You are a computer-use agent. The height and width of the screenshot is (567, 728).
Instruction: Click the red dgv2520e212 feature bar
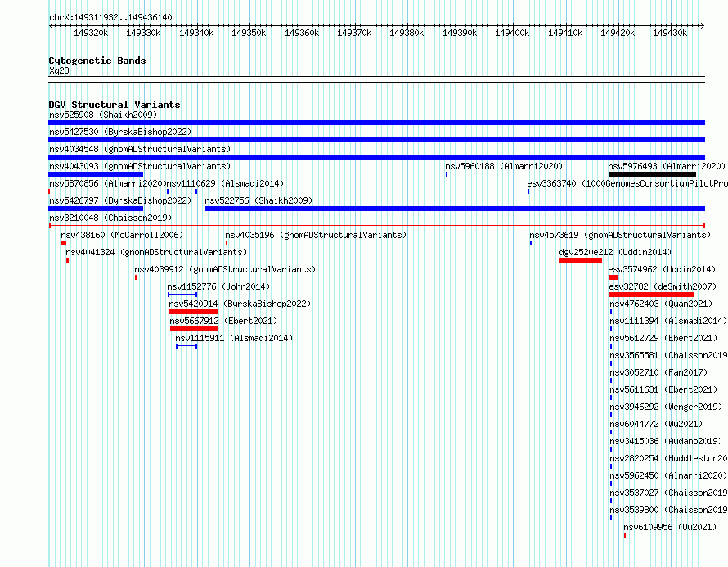(x=581, y=260)
